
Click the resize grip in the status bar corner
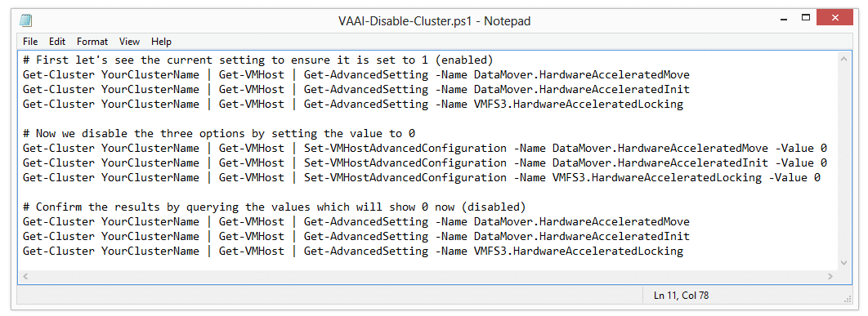(x=847, y=298)
